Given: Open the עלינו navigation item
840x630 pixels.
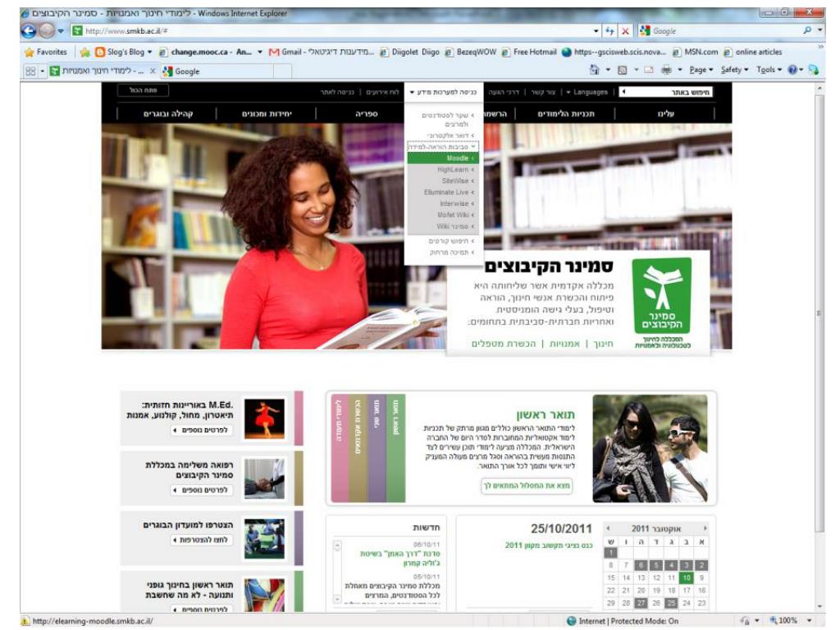Looking at the screenshot, I should pyautogui.click(x=666, y=113).
